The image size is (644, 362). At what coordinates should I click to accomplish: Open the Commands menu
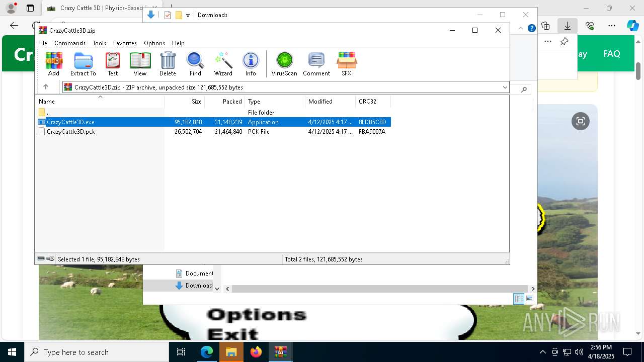[70, 43]
